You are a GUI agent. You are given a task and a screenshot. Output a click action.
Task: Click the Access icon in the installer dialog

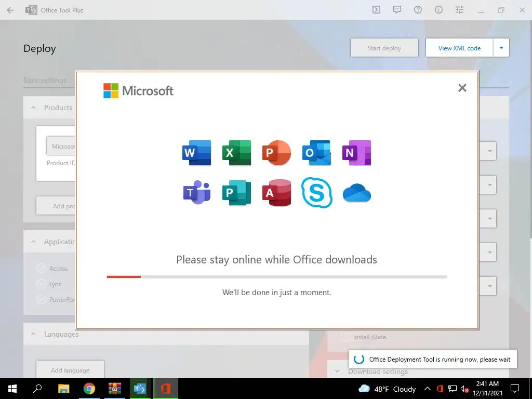276,193
